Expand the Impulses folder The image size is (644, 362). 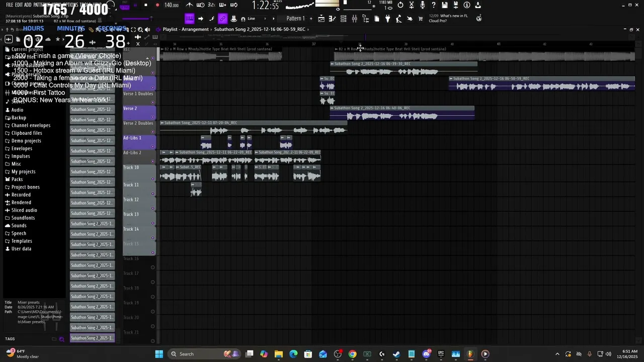(21, 156)
